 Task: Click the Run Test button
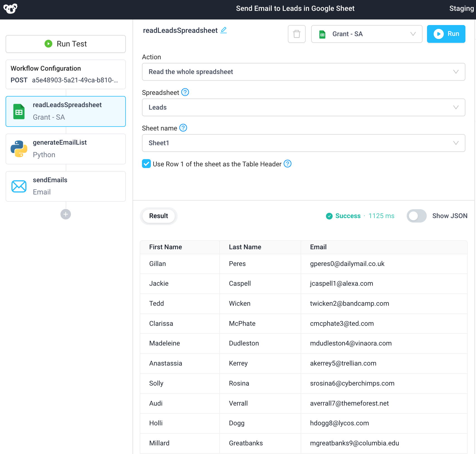pos(65,44)
